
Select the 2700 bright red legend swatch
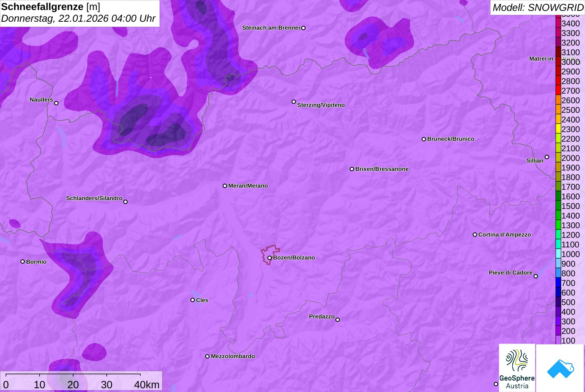tap(558, 91)
